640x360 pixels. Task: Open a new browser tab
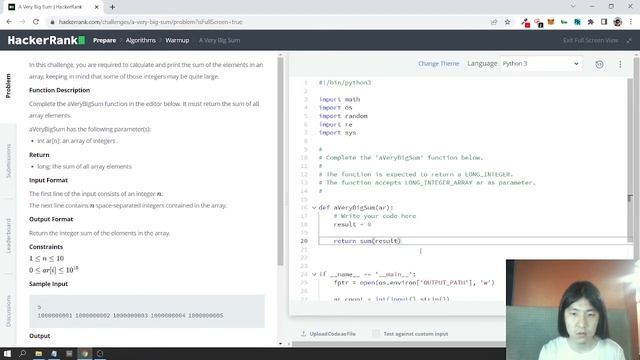tap(112, 7)
